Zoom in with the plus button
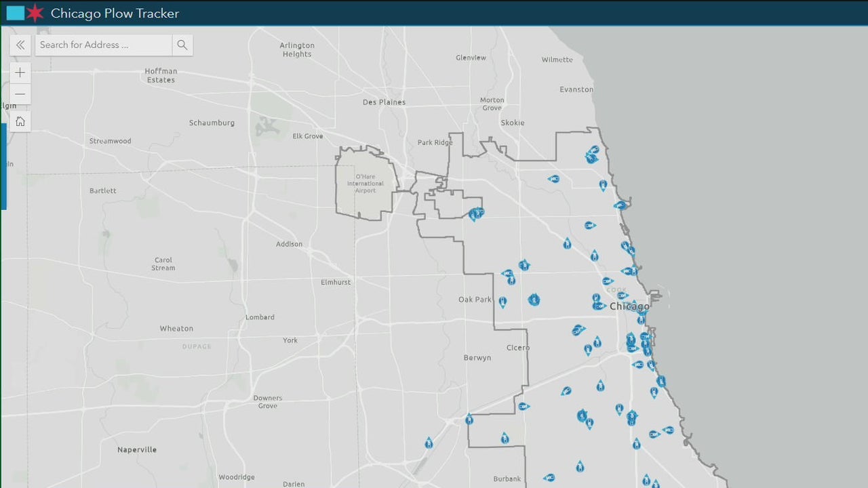The image size is (868, 488). point(20,73)
